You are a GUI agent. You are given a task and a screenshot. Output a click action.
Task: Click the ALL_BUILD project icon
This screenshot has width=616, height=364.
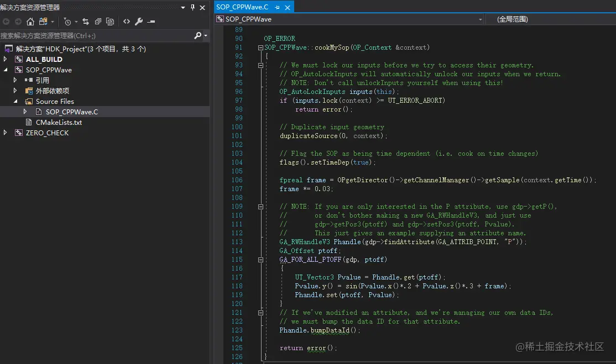18,59
